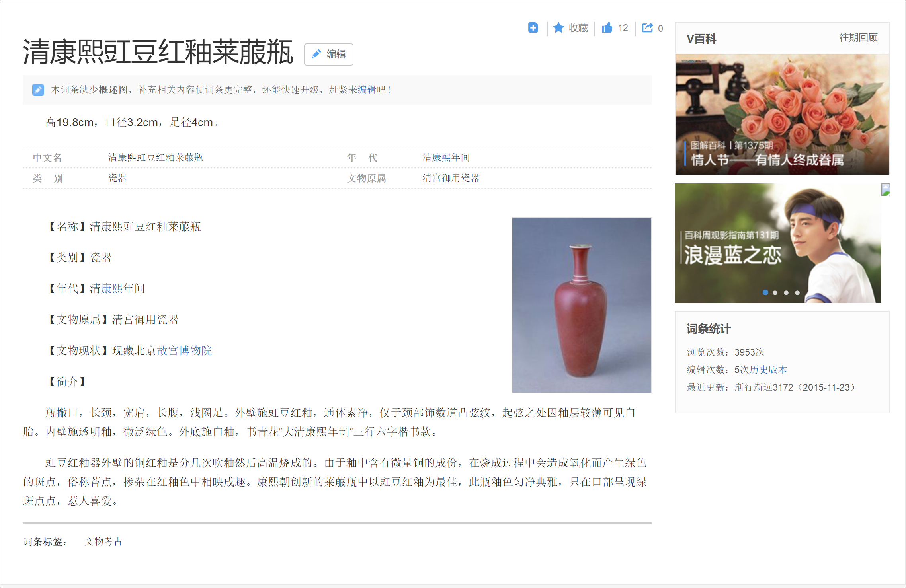Click the share arrow icon

[648, 28]
